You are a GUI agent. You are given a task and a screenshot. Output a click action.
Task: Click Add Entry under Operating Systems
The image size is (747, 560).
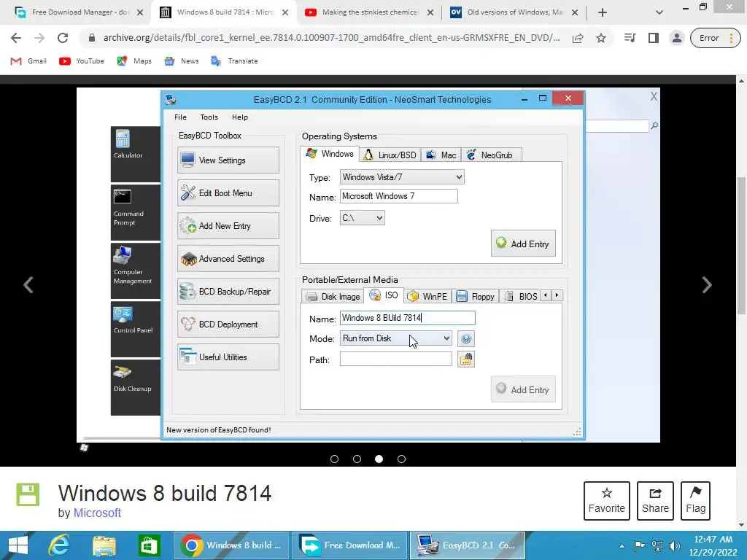523,244
